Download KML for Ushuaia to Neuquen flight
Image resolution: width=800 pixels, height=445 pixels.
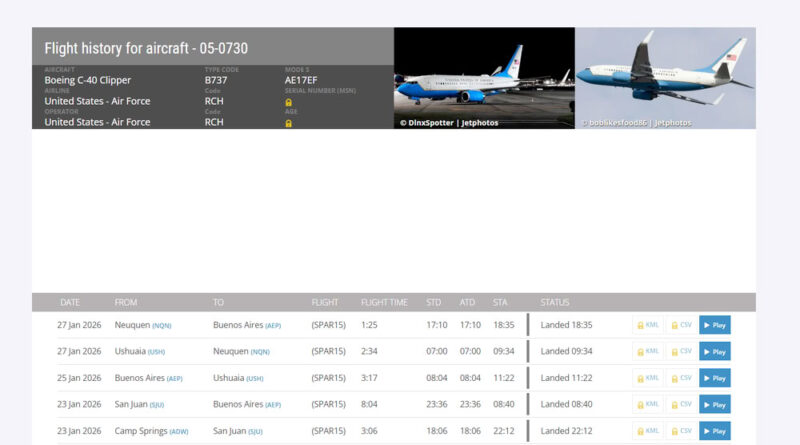coord(647,351)
